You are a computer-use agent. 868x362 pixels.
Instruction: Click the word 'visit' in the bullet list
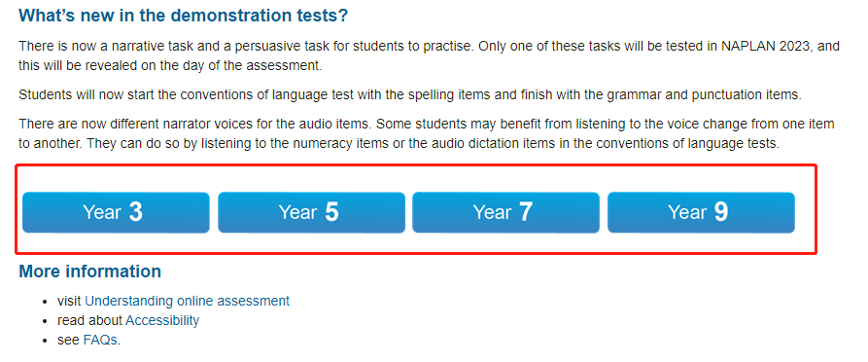(69, 301)
